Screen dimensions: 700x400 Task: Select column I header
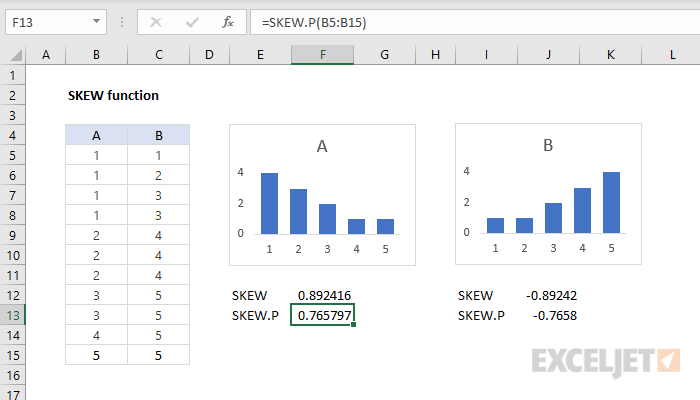[x=486, y=55]
